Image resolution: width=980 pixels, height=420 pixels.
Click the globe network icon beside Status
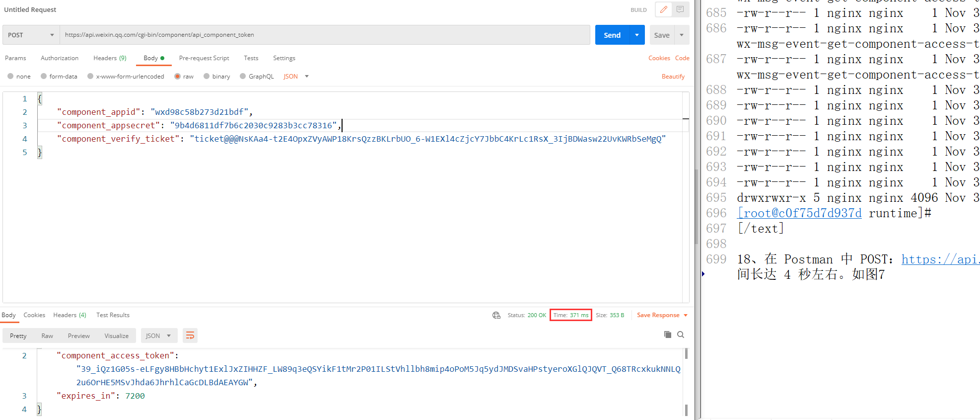[x=496, y=315]
